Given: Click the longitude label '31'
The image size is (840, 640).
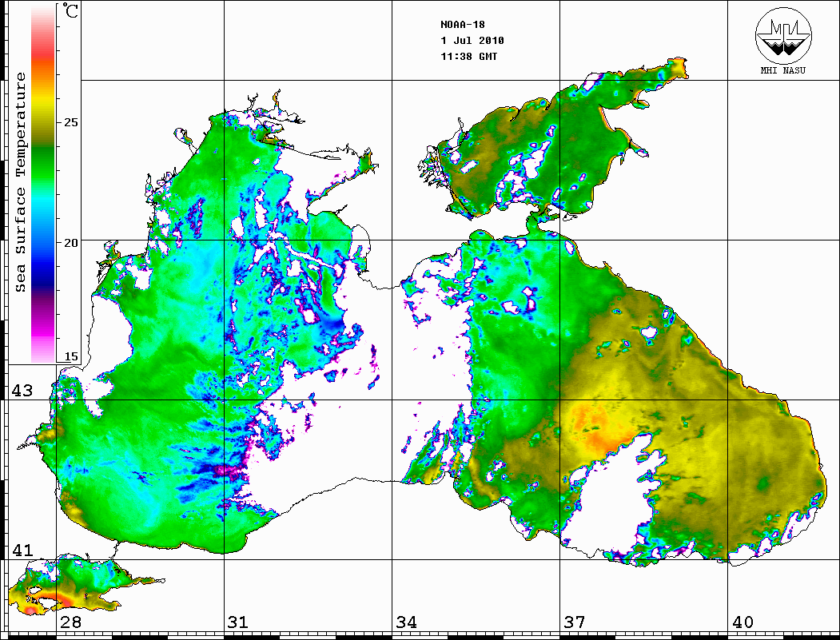Looking at the screenshot, I should click(x=238, y=622).
